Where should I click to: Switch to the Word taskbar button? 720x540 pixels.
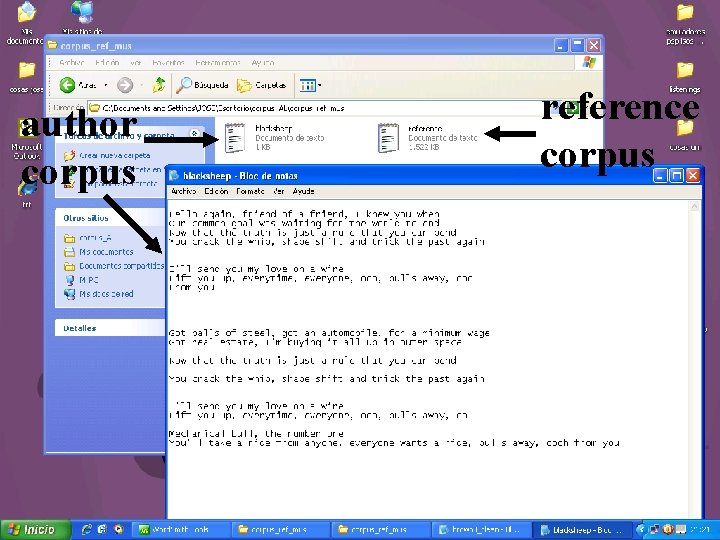click(180, 530)
